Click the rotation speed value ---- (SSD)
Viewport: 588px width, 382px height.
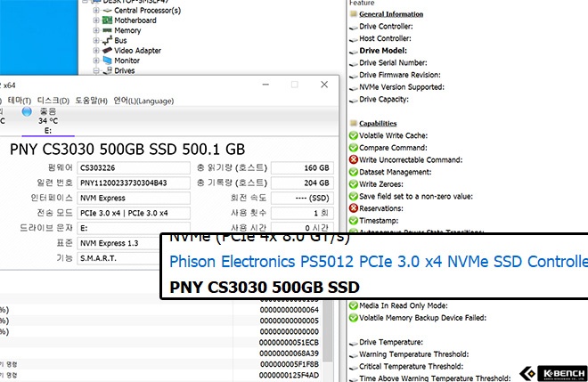(x=302, y=198)
